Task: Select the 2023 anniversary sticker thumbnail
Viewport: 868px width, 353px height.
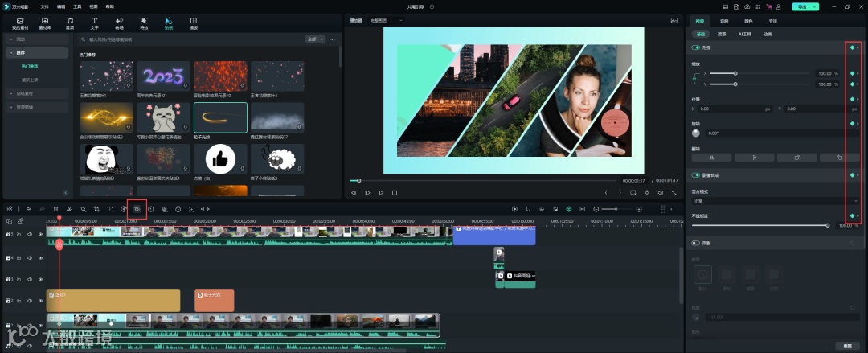Action: pos(163,76)
